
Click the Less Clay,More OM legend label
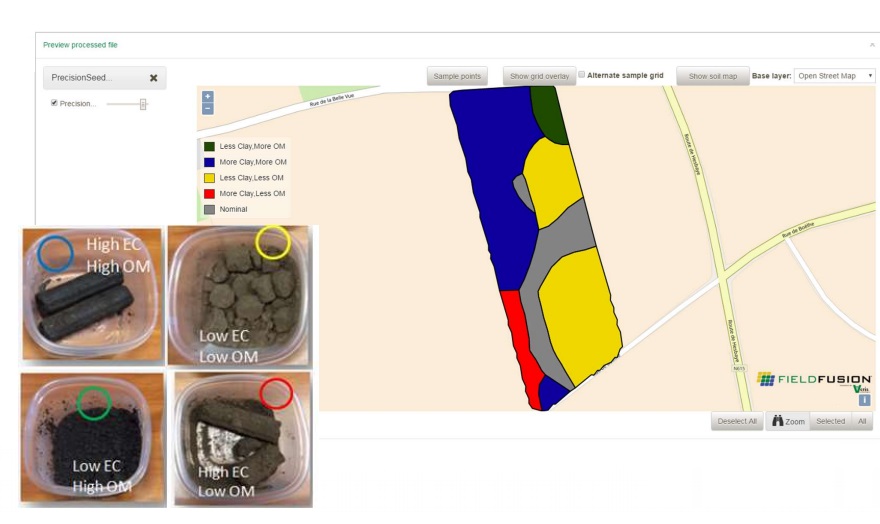pos(252,146)
